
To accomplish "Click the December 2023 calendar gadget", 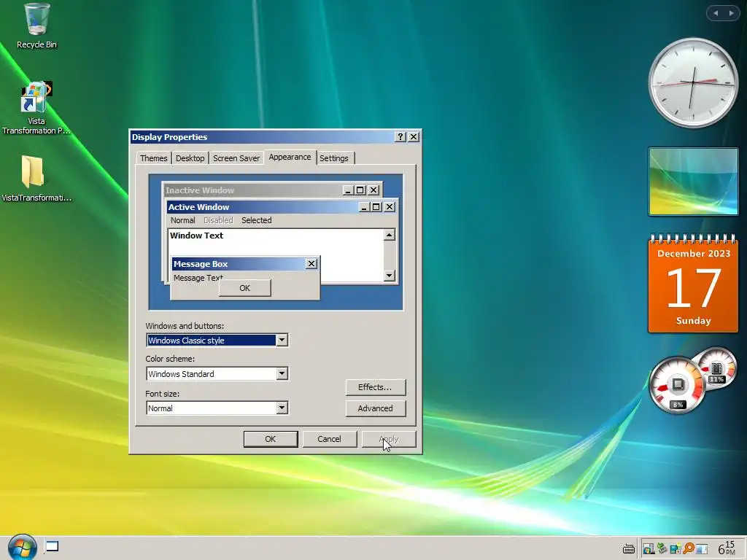I will click(693, 283).
